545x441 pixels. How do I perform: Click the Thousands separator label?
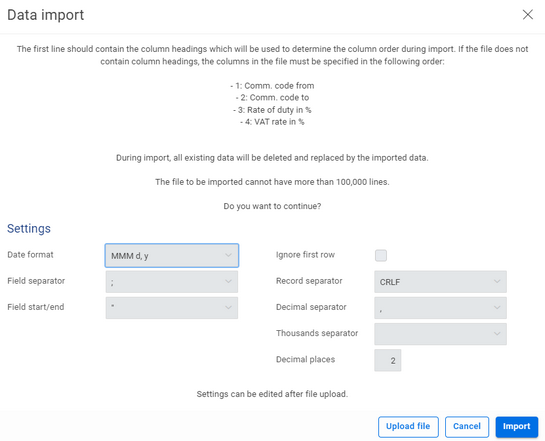pyautogui.click(x=317, y=333)
